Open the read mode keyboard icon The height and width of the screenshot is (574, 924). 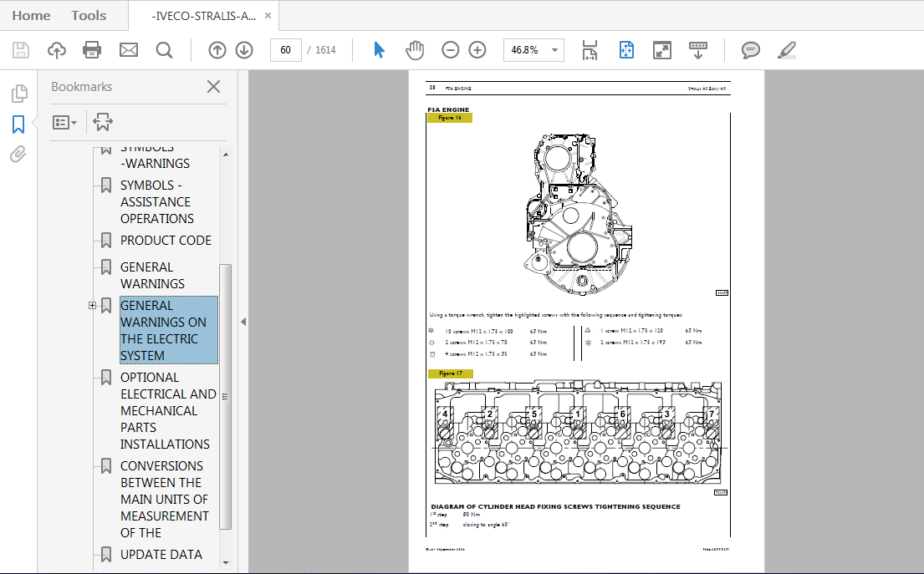pos(698,50)
